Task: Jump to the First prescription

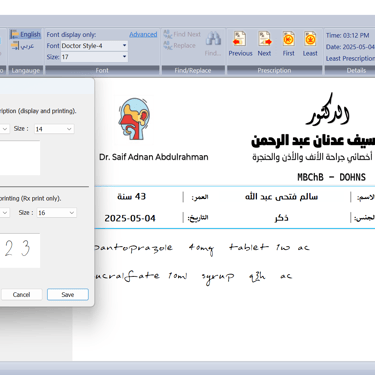Action: pyautogui.click(x=289, y=44)
